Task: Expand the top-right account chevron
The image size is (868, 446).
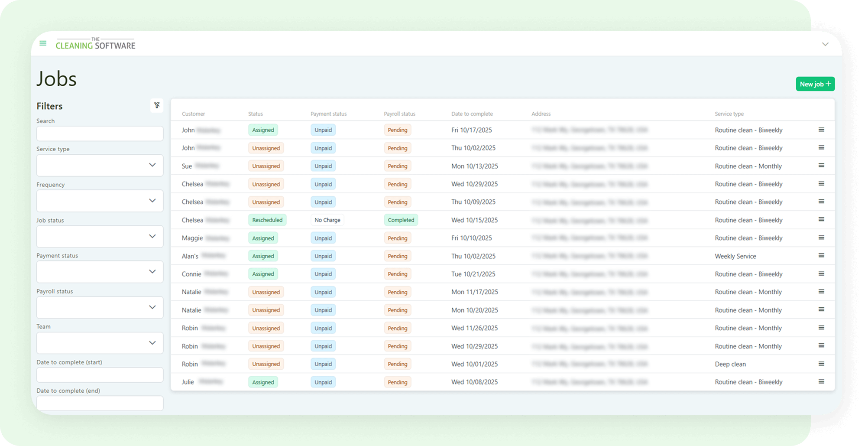Action: pos(825,44)
